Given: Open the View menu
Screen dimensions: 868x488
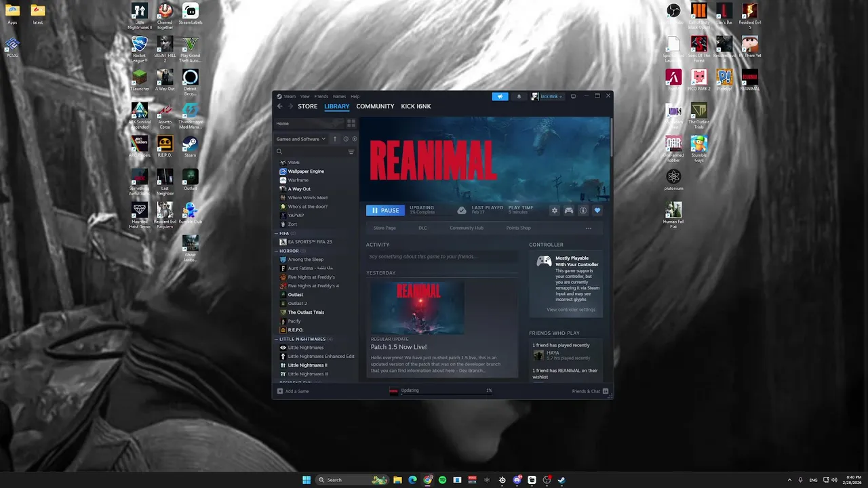Looking at the screenshot, I should [x=305, y=96].
